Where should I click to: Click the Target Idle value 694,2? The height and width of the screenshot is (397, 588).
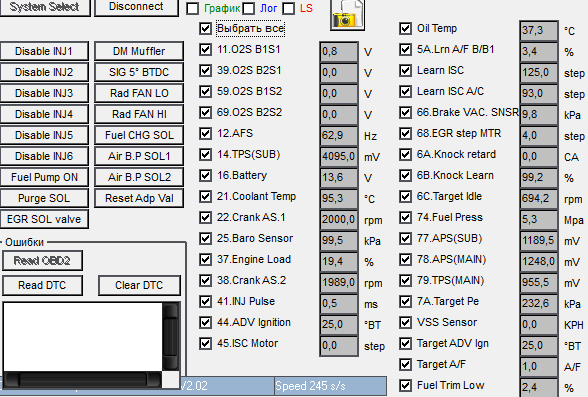pyautogui.click(x=539, y=198)
